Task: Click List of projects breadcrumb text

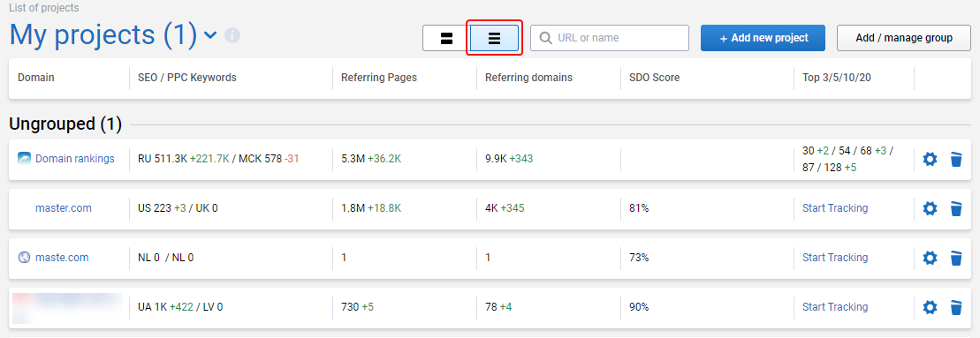Action: tap(44, 8)
